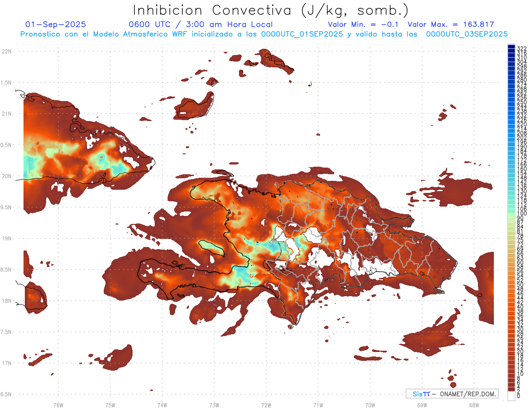Screen dimensions: 532x411
Task: Select the 'Valor Max. = 163.817' readout
Action: pyautogui.click(x=451, y=25)
